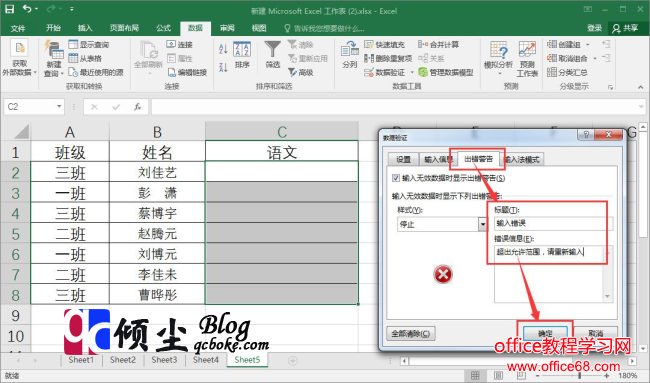Switch to the 插入 (Insert) tab
Screen dimensions: 650x383
coord(85,28)
